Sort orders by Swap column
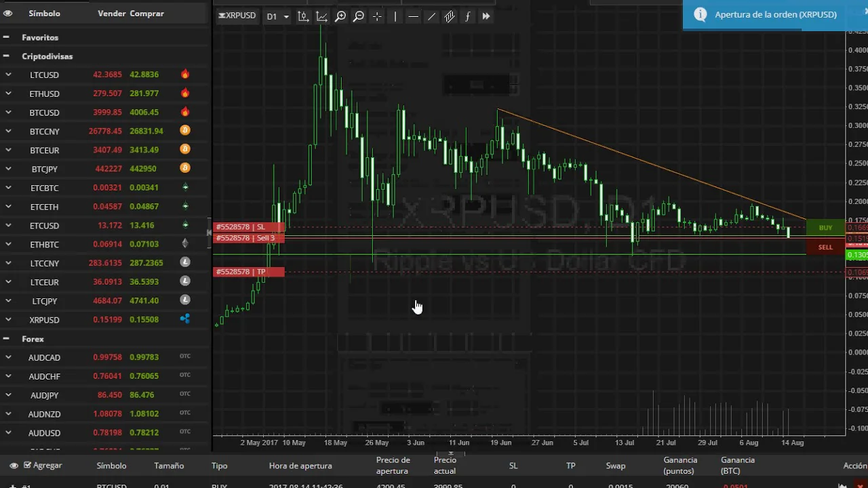The width and height of the screenshot is (868, 488). click(x=616, y=466)
